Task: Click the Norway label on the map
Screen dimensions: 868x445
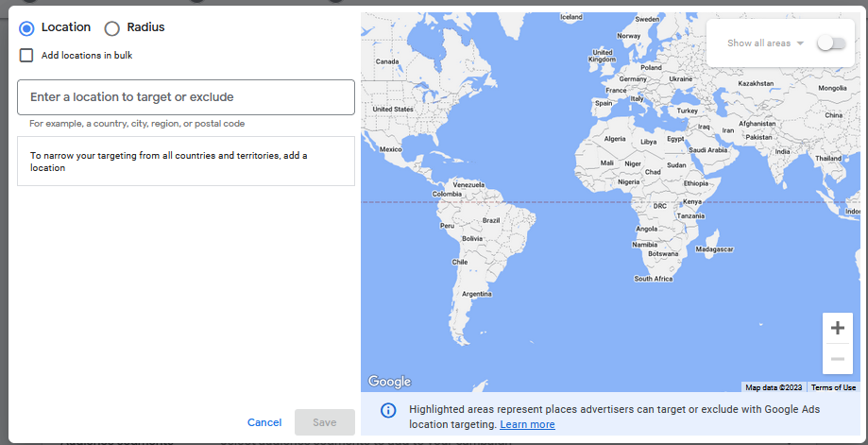Action: point(628,36)
